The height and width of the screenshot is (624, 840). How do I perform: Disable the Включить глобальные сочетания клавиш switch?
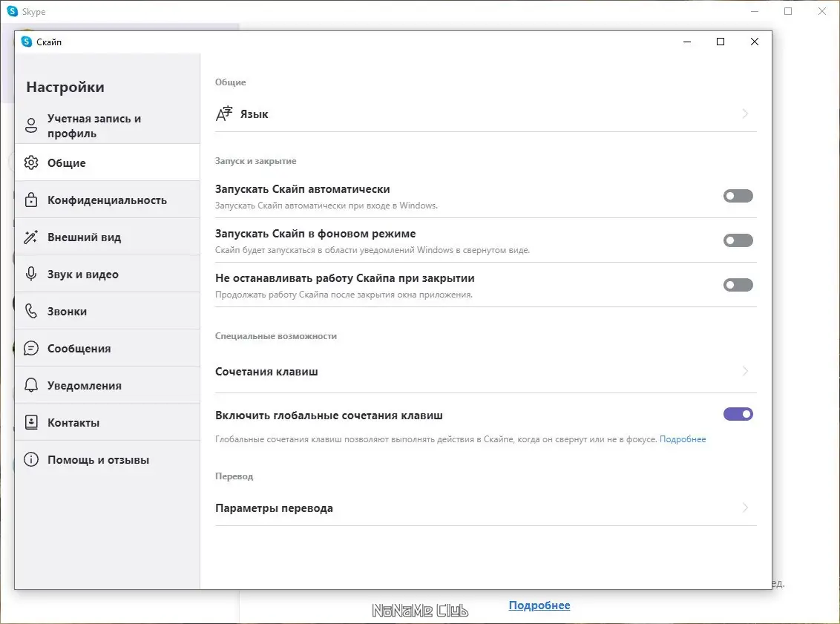pos(738,414)
